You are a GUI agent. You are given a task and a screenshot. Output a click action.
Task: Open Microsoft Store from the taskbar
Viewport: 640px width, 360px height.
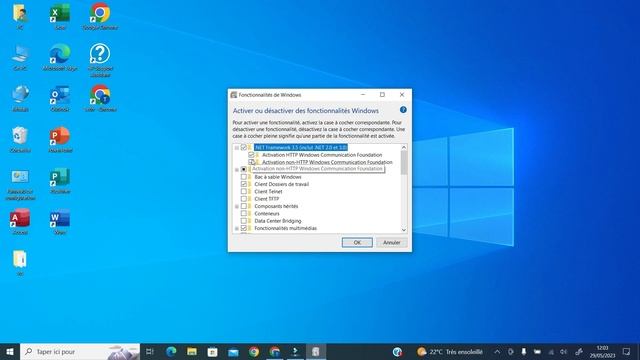pos(213,351)
